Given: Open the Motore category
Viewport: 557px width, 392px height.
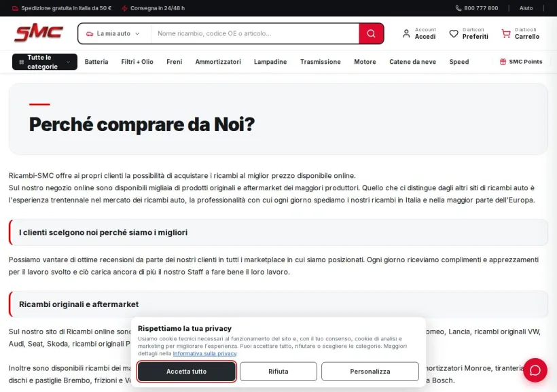Looking at the screenshot, I should [x=365, y=62].
